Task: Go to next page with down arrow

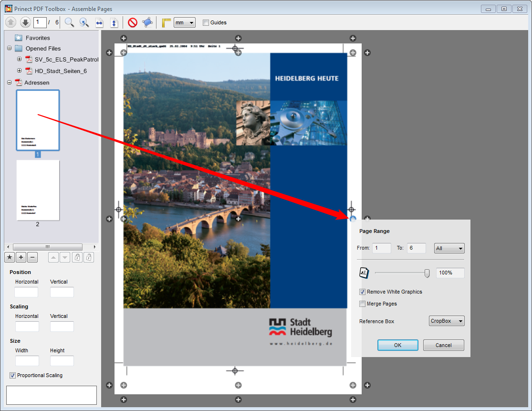Action: click(x=25, y=22)
